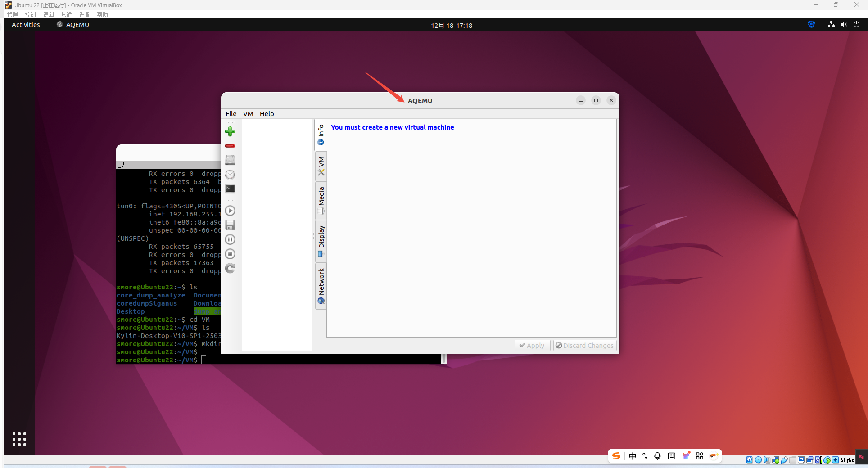This screenshot has width=868, height=468.
Task: Open the Network tab
Action: [x=321, y=286]
